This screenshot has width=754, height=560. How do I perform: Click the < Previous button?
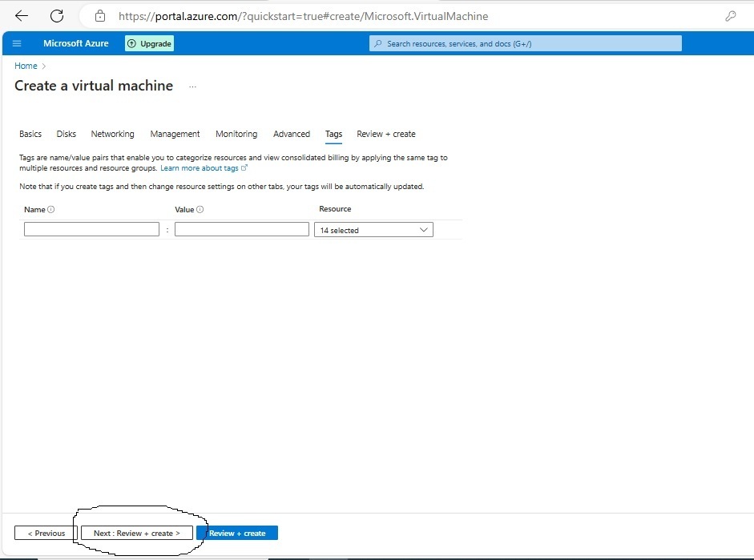(x=46, y=533)
